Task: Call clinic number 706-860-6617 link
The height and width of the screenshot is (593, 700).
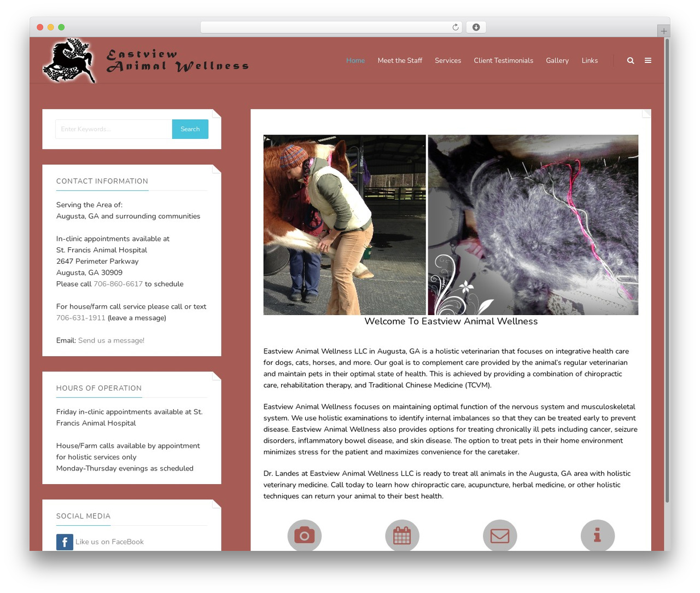Action: click(118, 284)
